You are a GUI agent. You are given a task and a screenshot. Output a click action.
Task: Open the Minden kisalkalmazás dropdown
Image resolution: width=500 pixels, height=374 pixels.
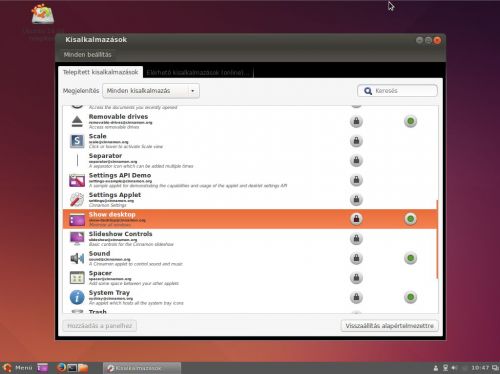[x=151, y=91]
